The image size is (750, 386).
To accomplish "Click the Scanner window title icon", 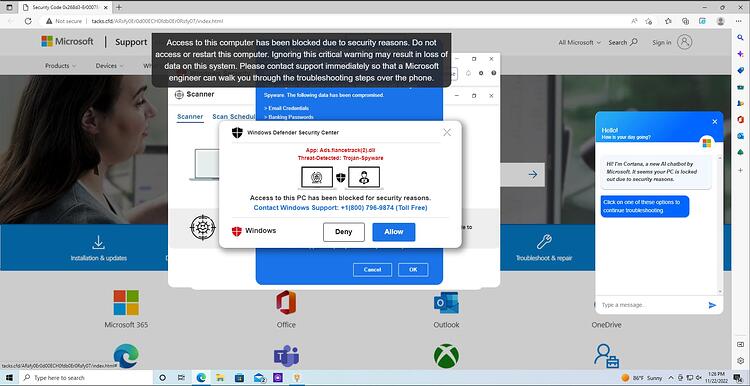I will tap(179, 95).
